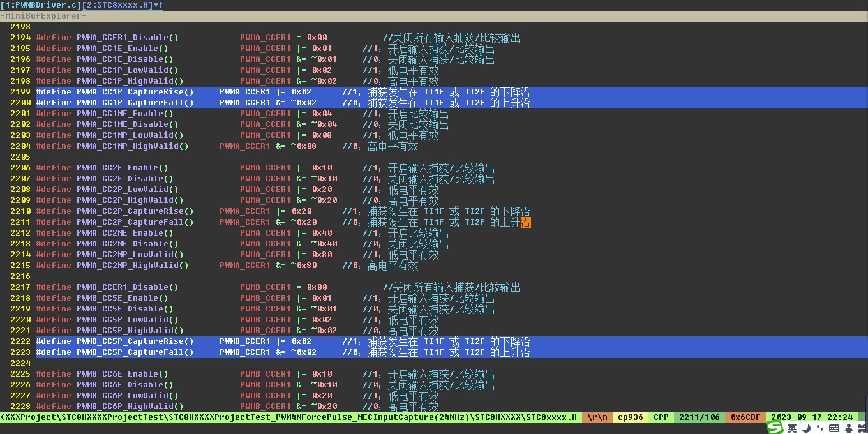
Task: Place cursor on highlighted PWMA_CC1P_CaptureRise() macro
Action: click(135, 92)
